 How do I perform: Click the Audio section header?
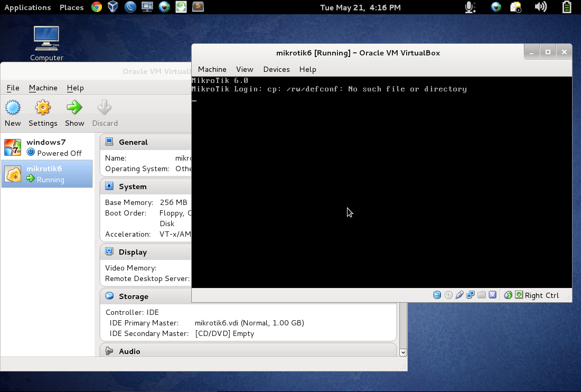[248, 350]
